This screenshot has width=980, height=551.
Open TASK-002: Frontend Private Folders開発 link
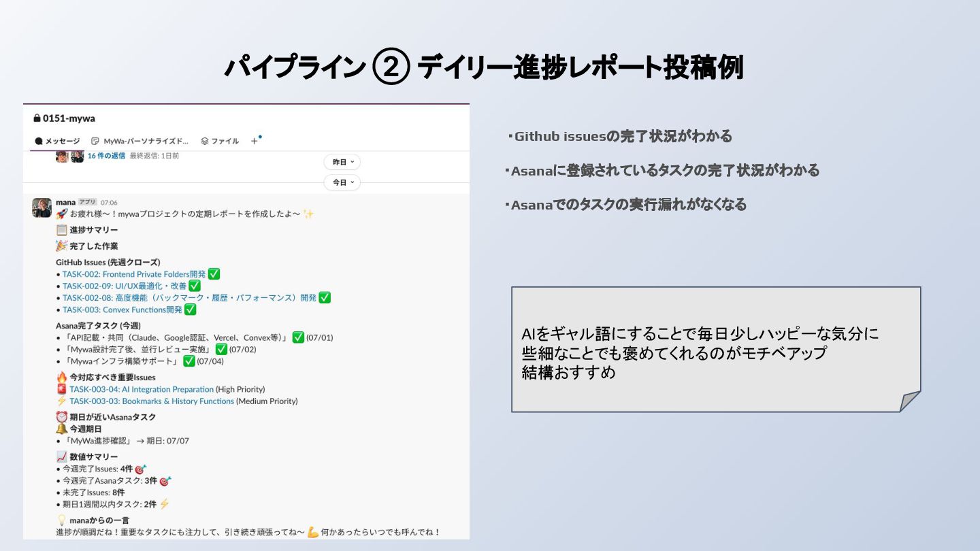[134, 274]
